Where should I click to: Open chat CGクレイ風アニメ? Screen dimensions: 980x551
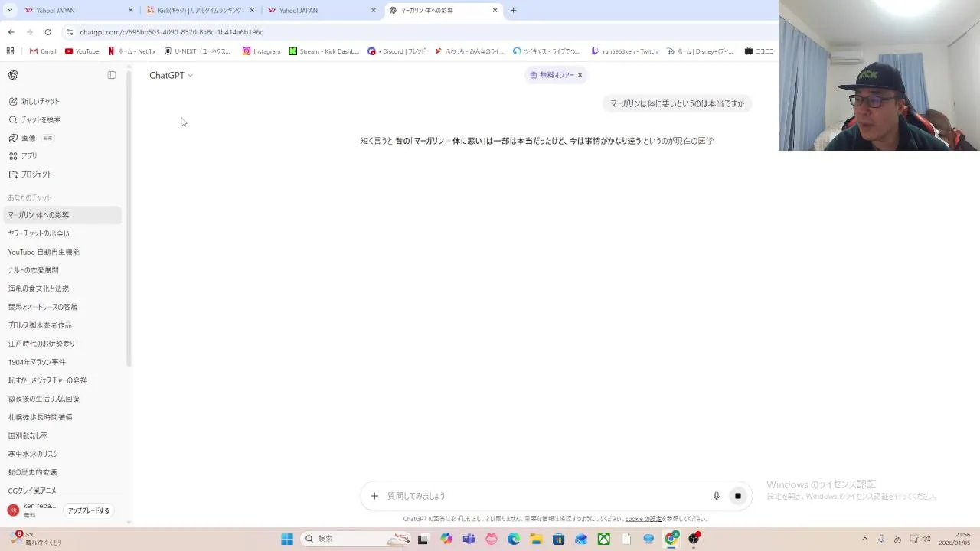click(63, 491)
